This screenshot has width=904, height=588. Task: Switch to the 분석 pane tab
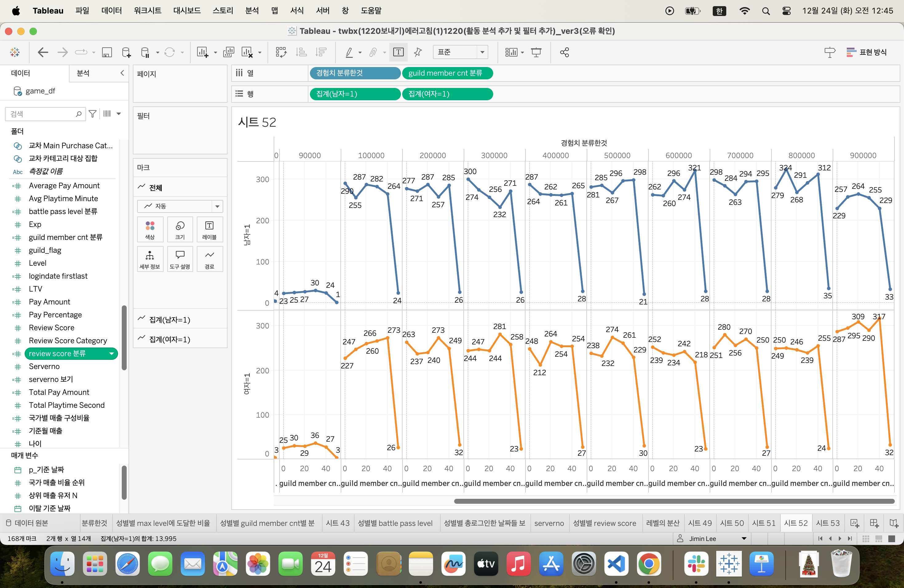[83, 73]
